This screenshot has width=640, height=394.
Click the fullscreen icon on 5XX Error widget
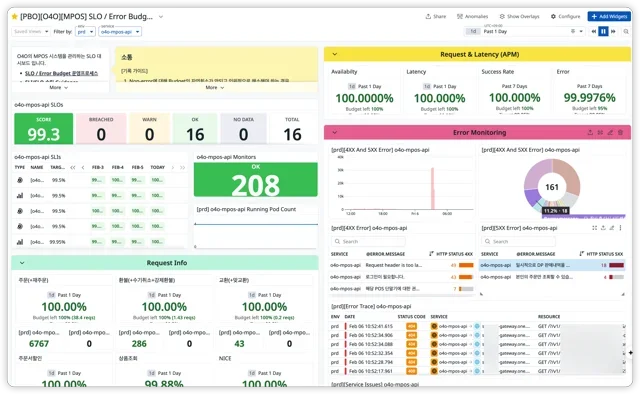[594, 228]
